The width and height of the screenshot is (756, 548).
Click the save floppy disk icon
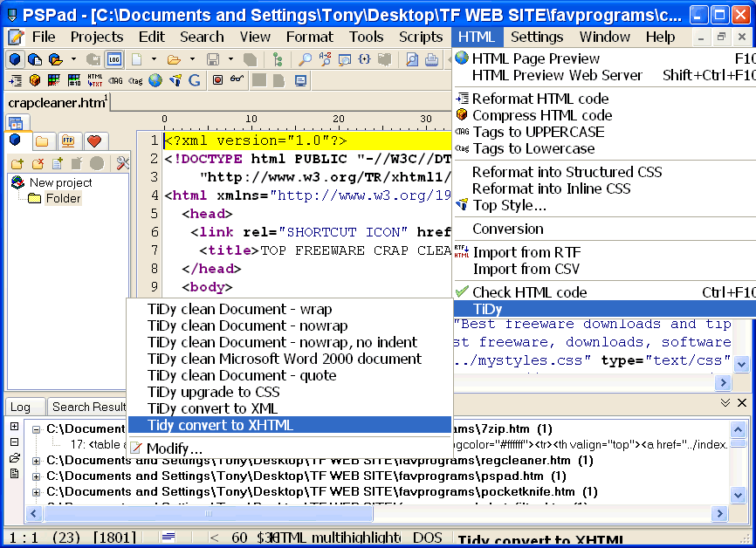click(213, 59)
